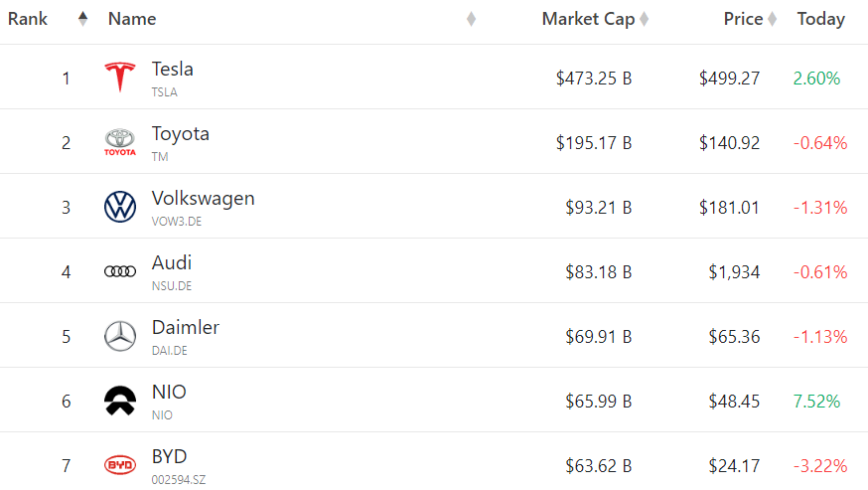Click the Tesla logo icon
This screenshot has width=868, height=490.
120,78
